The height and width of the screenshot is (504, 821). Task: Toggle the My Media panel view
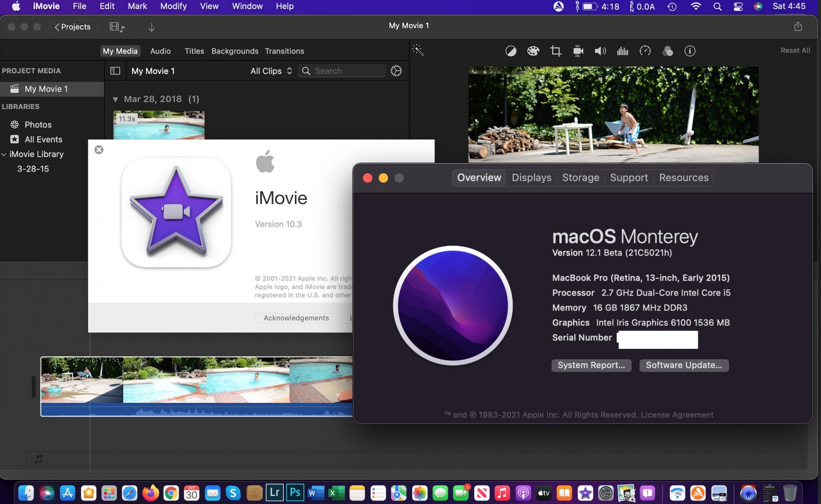click(x=115, y=70)
